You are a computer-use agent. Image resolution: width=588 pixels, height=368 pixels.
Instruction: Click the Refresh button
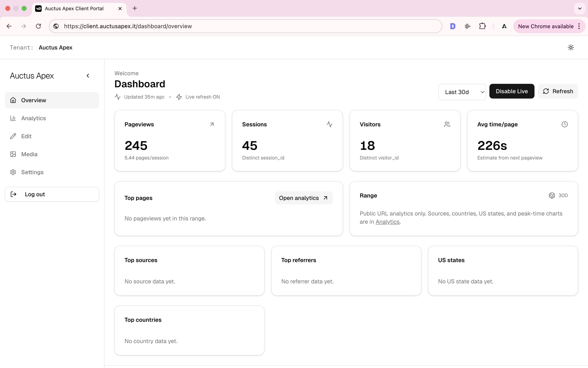[x=558, y=91]
